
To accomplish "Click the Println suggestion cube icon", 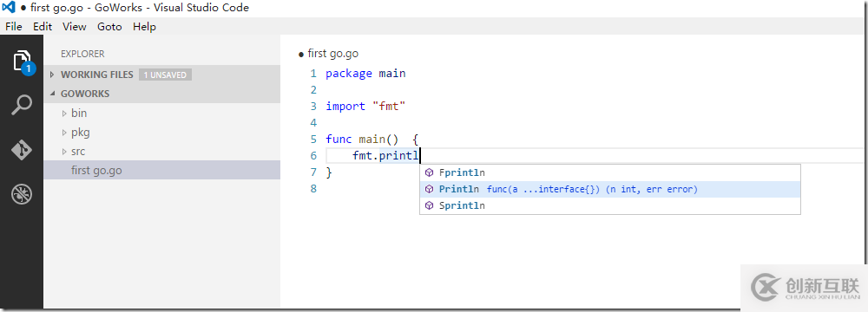I will (429, 189).
